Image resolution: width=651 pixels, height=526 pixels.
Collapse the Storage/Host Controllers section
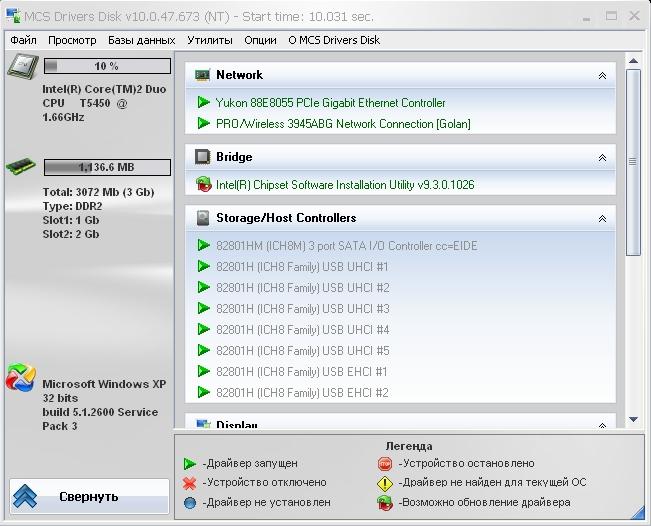click(602, 219)
